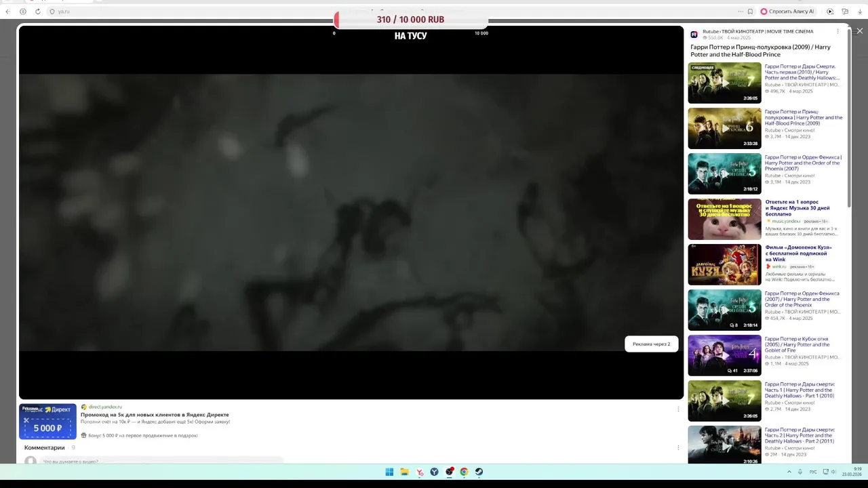The image size is (868, 488).
Task: Open the Директ ad three-dots menu
Action: click(678, 409)
